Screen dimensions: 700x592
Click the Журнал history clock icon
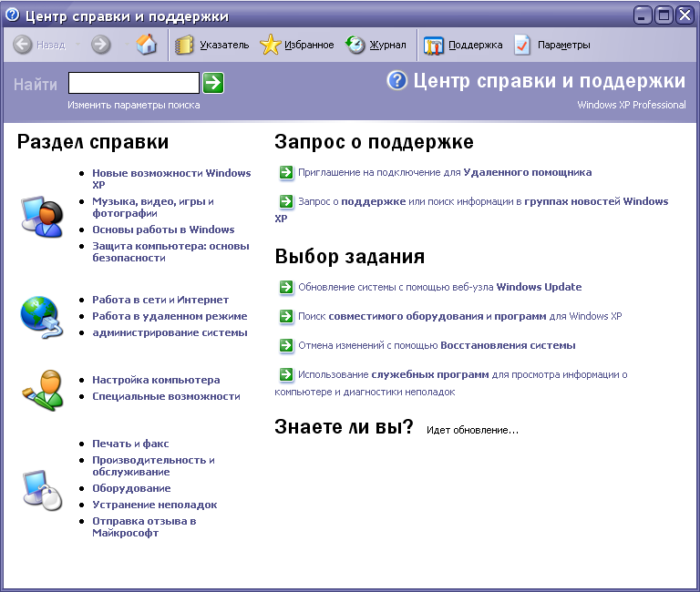coord(355,45)
